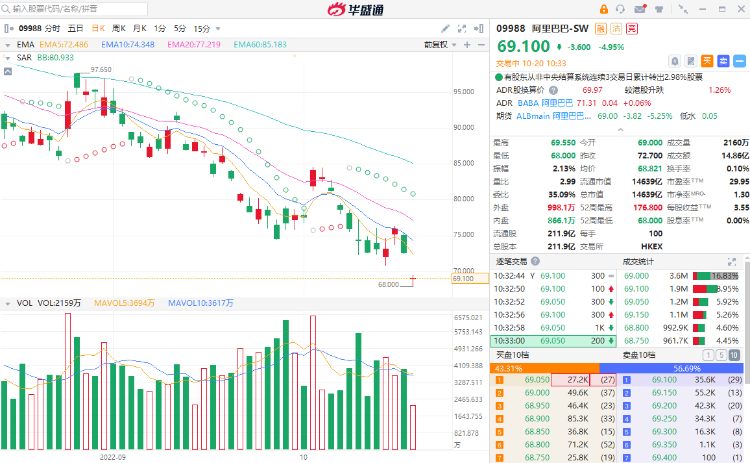This screenshot has height=463, width=750.
Task: Expand chart to fullscreen view
Action: click(462, 29)
